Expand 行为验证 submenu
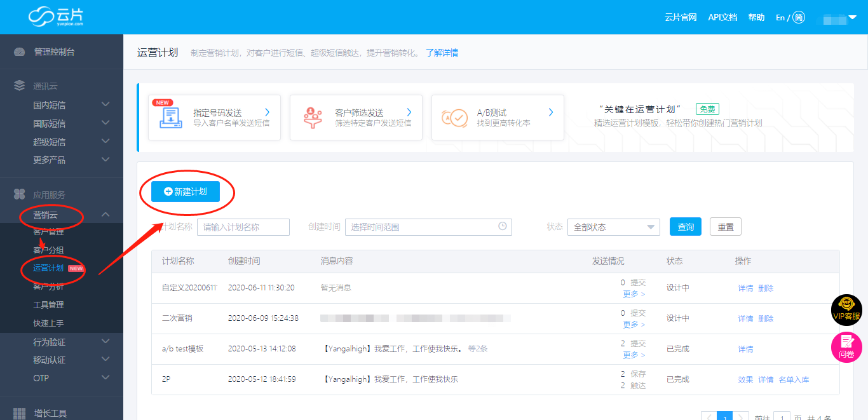This screenshot has width=868, height=420. point(105,341)
